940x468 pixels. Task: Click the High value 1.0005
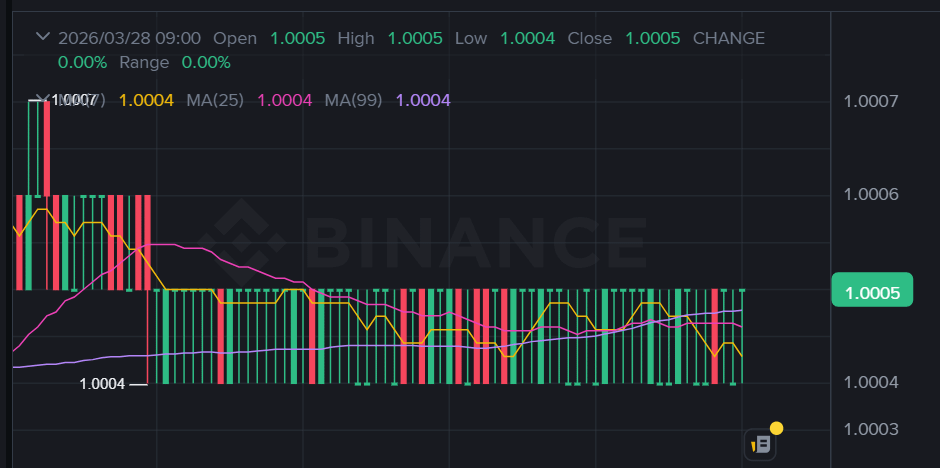pos(415,39)
